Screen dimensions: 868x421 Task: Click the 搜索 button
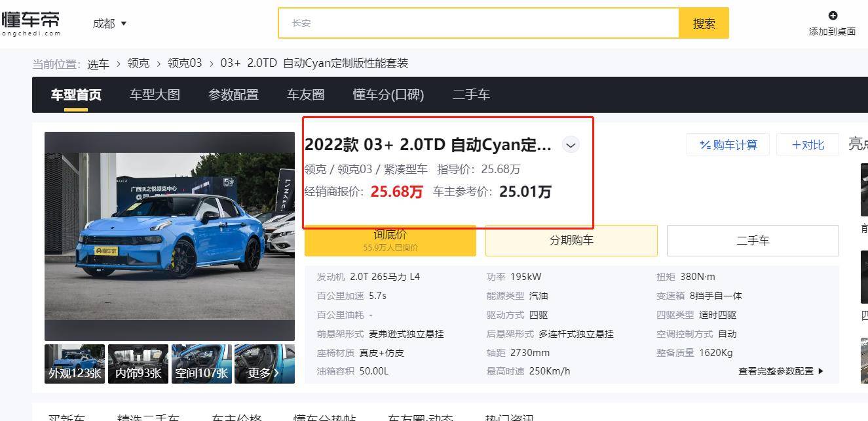point(704,23)
